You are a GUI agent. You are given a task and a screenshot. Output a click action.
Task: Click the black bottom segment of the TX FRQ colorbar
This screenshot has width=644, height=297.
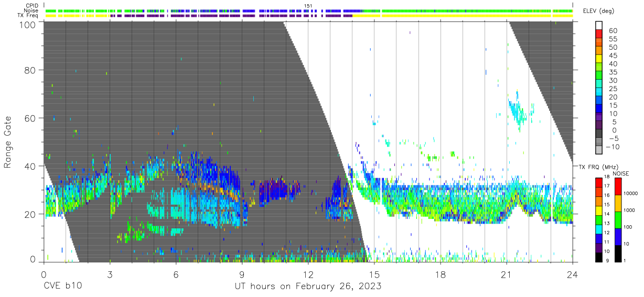point(598,257)
